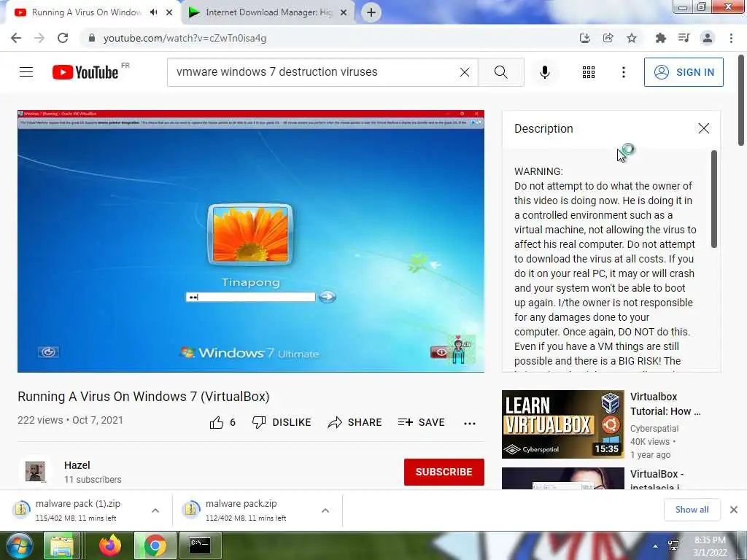
Task: Click the SHARE button
Action: [355, 422]
